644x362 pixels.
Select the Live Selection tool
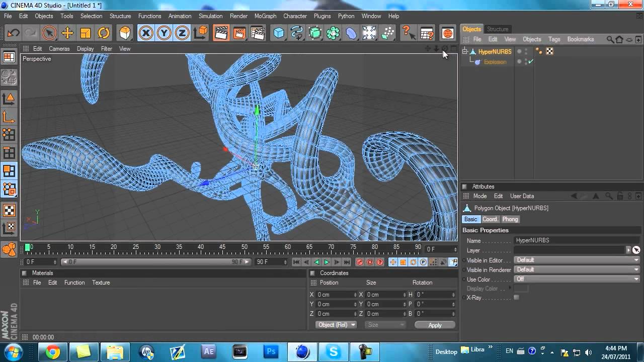pyautogui.click(x=49, y=33)
